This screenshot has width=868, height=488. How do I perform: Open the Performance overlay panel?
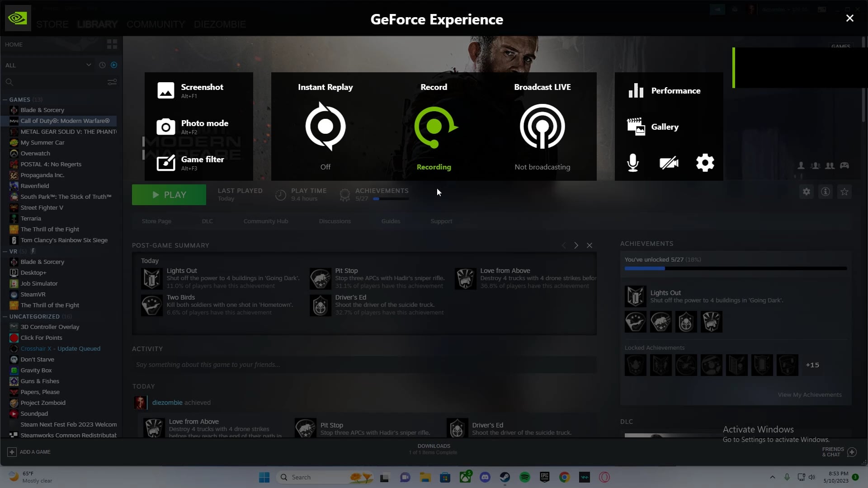click(664, 90)
